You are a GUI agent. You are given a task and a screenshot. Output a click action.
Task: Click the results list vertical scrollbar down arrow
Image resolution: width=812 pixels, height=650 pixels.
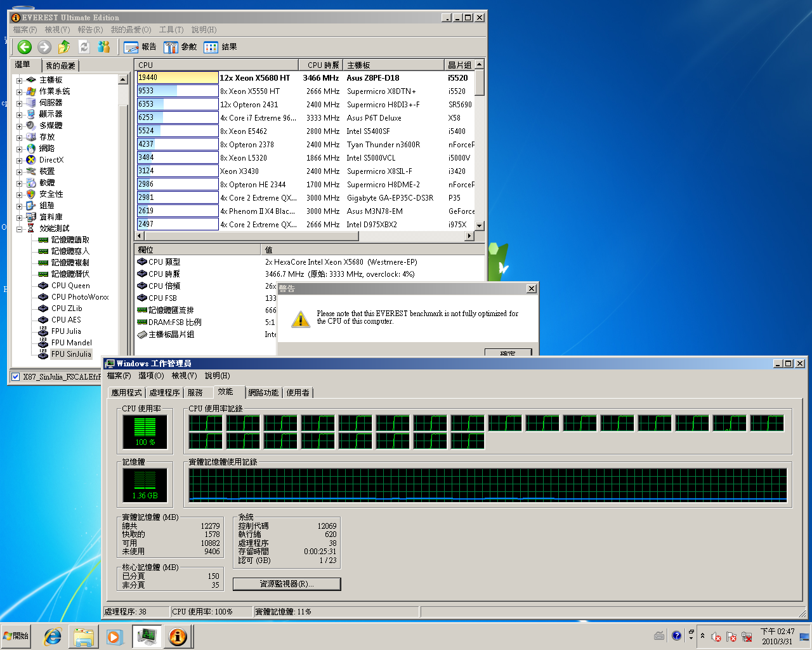[480, 226]
